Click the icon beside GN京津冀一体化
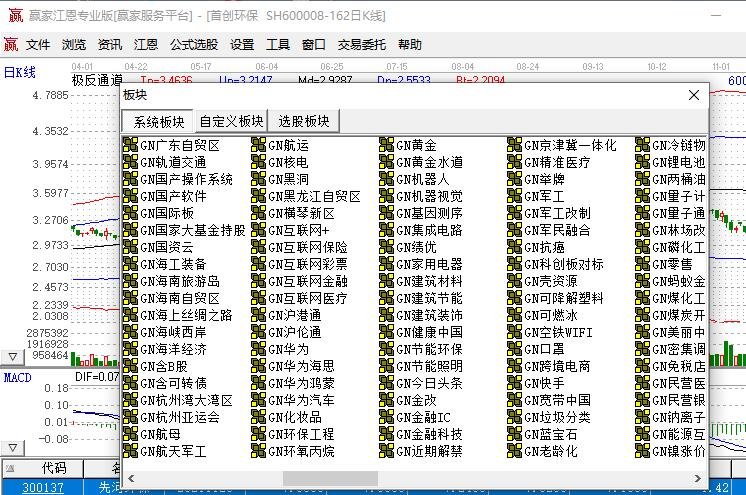746x495 pixels. pyautogui.click(x=514, y=145)
